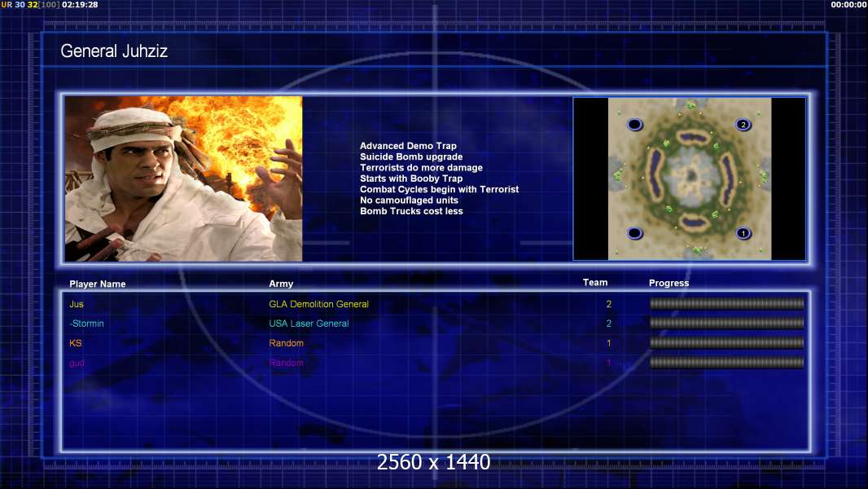The width and height of the screenshot is (868, 489).
Task: Select player name -Stormin
Action: coord(86,324)
